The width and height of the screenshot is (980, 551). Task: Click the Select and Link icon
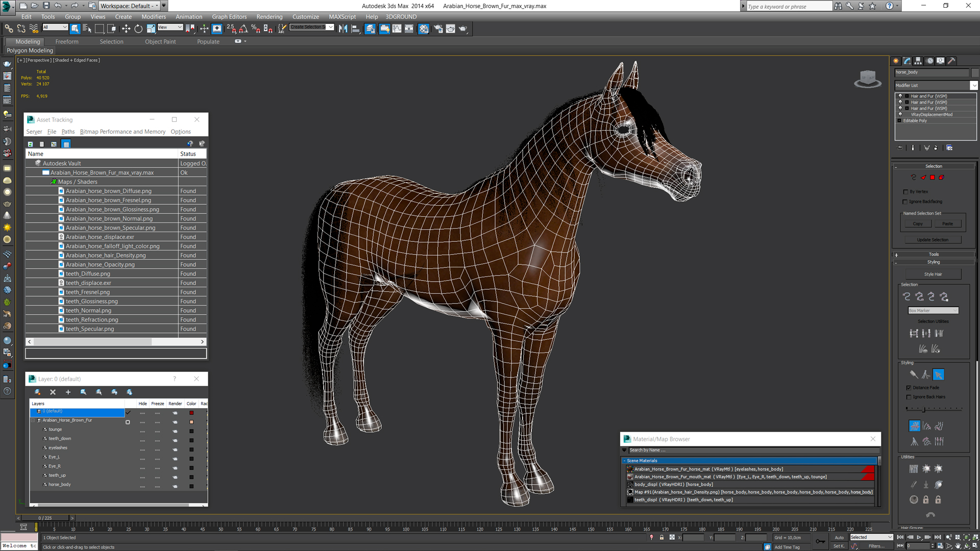point(9,29)
